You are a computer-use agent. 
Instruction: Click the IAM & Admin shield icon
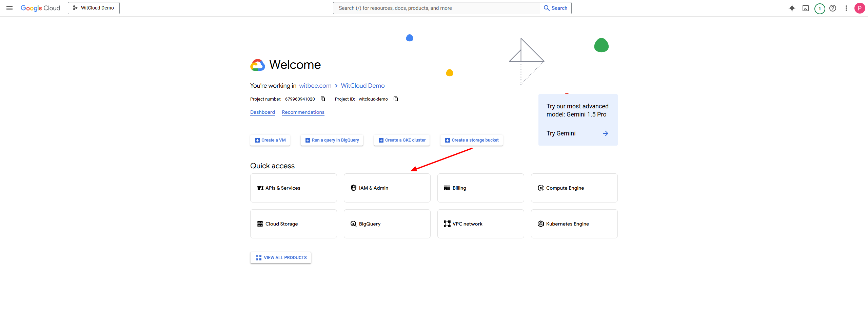tap(354, 188)
